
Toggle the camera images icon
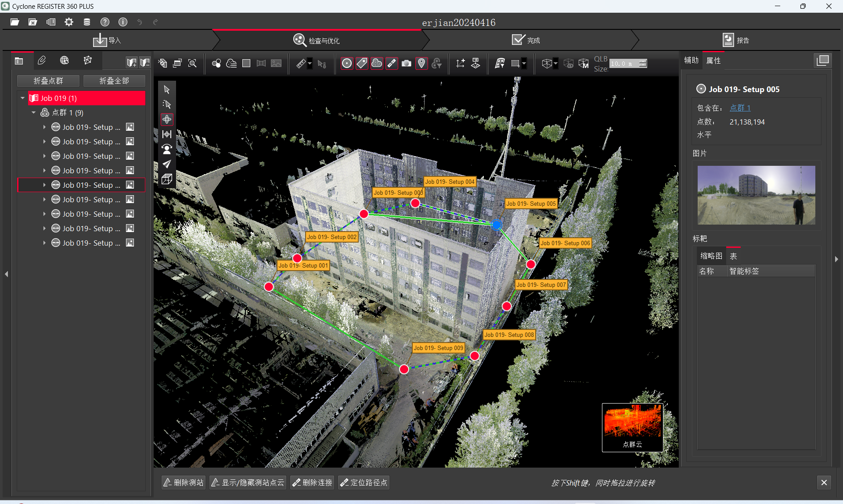click(407, 64)
